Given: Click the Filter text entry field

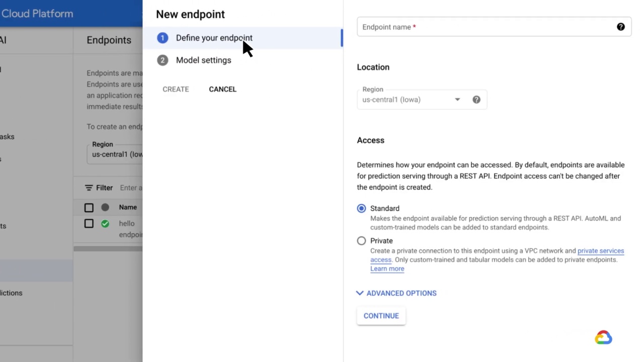Looking at the screenshot, I should click(x=131, y=188).
